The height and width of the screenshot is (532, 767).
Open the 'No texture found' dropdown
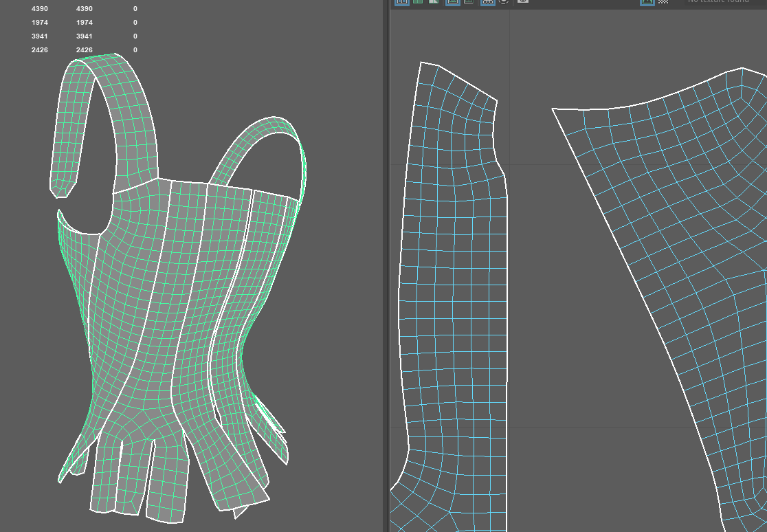718,2
